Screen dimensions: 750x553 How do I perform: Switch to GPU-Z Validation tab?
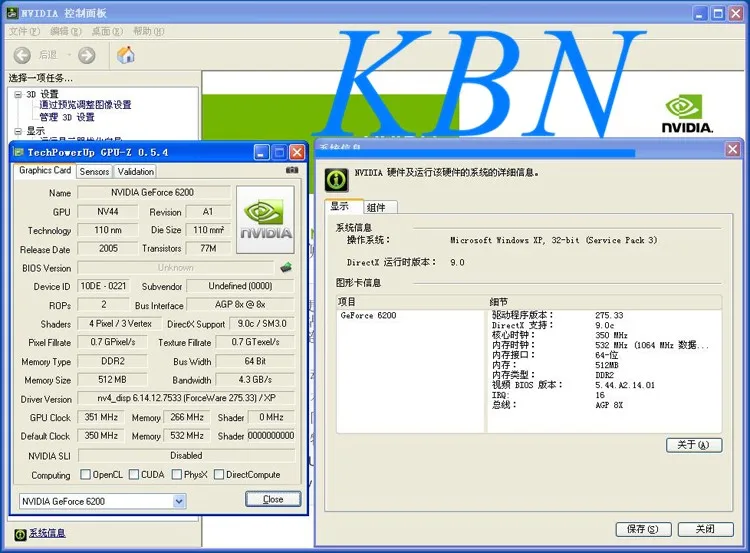point(135,171)
